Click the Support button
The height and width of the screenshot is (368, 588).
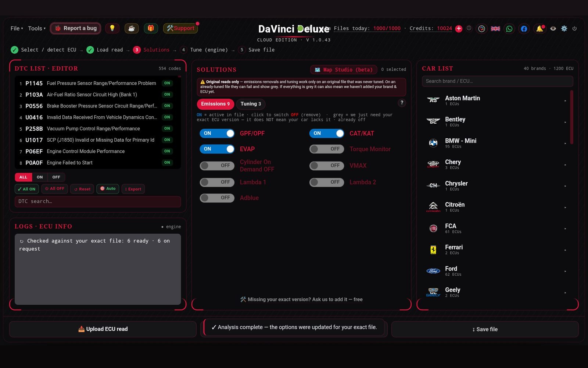180,28
